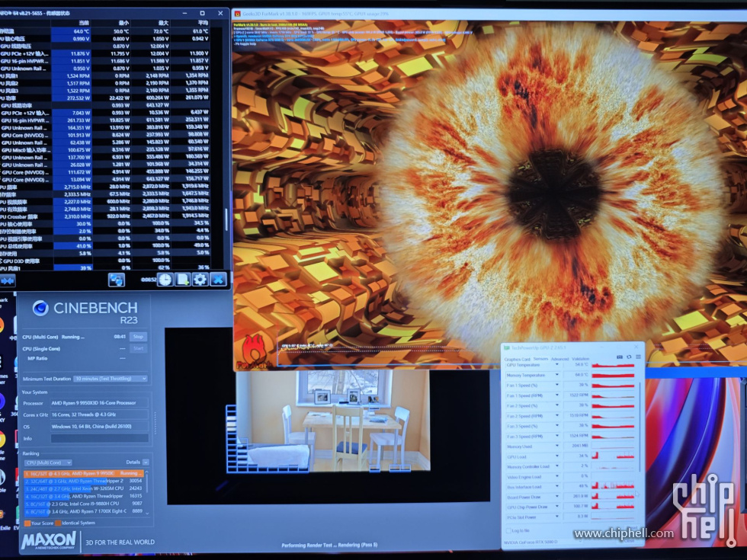Screen dimensions: 747x560
Task: Click the FurMark flame logo
Action: [255, 351]
